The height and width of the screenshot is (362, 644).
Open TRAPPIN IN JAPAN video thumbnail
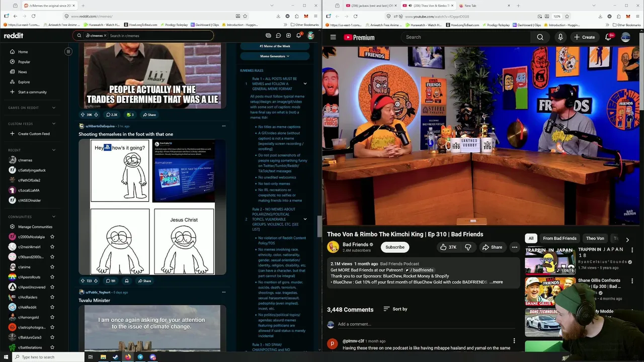(550, 259)
